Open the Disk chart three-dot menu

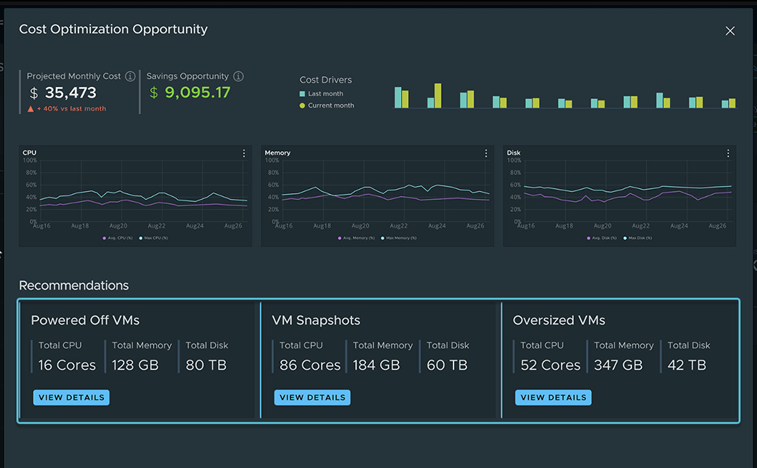728,153
